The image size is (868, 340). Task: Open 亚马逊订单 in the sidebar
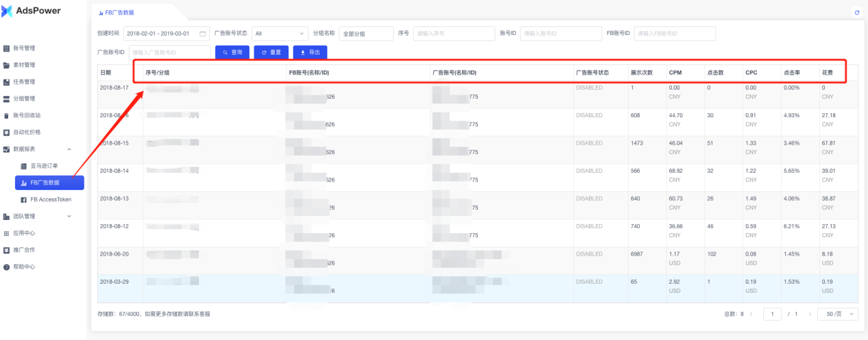click(x=44, y=166)
